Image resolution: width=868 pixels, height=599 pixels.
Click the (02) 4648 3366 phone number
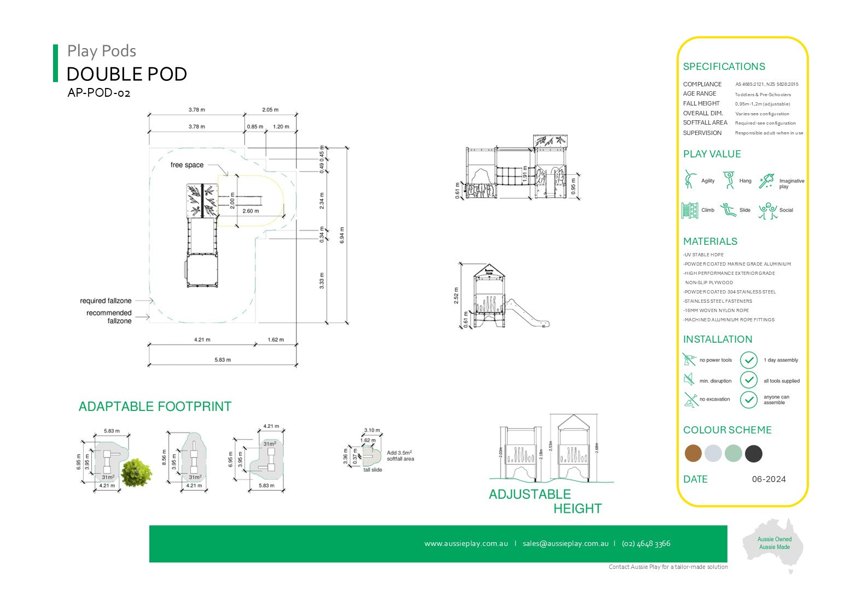coord(645,544)
